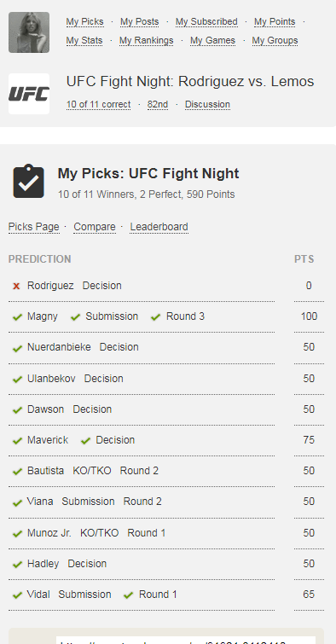Open the event Discussion link
The width and height of the screenshot is (336, 644).
207,105
